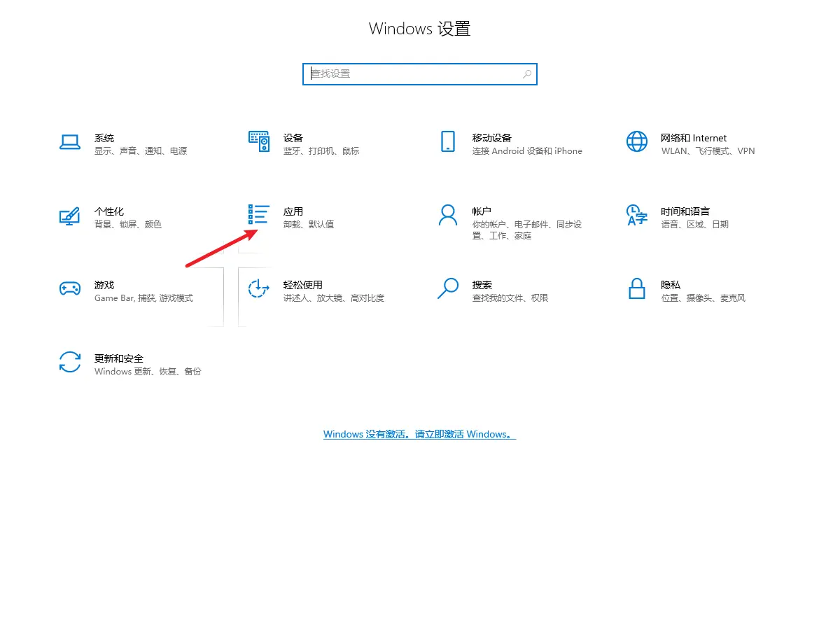Select the 应用 category title

pos(293,211)
